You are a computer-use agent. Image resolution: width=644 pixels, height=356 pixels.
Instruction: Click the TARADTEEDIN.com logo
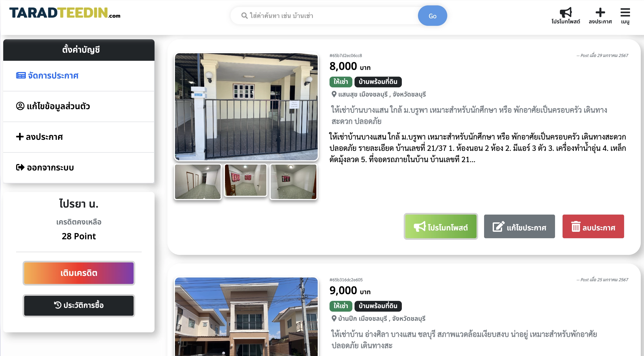coord(65,13)
